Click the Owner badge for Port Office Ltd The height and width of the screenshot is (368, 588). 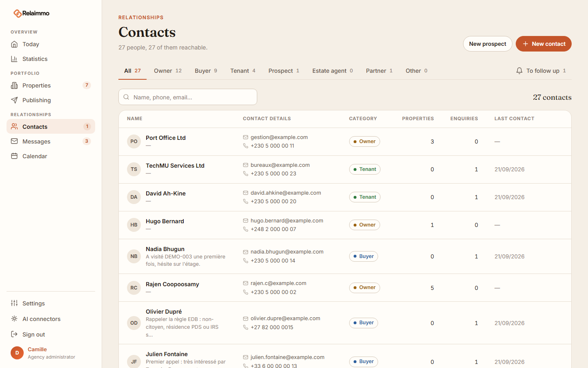(365, 141)
